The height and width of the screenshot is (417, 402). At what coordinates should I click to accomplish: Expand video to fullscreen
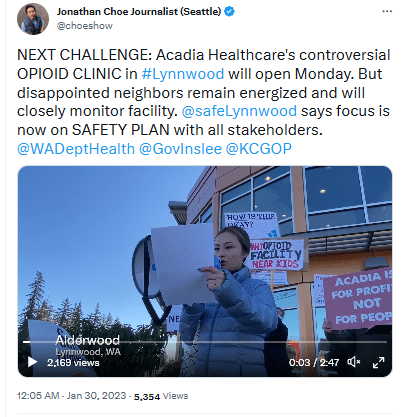[x=378, y=362]
